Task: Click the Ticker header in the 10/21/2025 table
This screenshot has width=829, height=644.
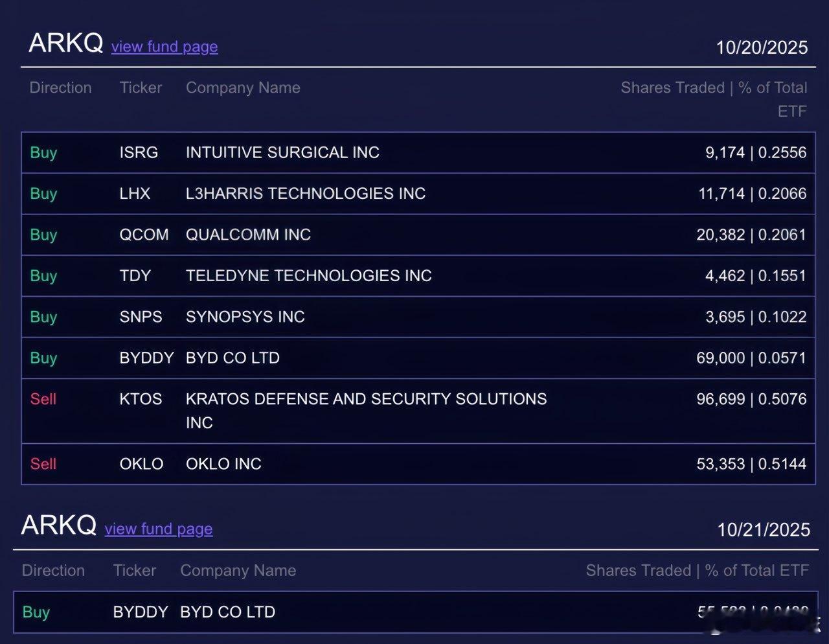Action: click(x=135, y=570)
